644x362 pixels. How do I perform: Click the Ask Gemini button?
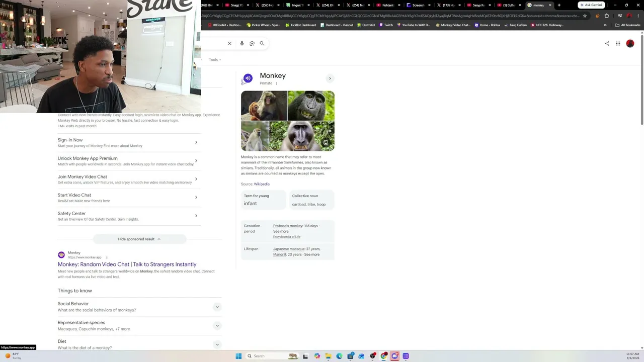[x=591, y=5]
